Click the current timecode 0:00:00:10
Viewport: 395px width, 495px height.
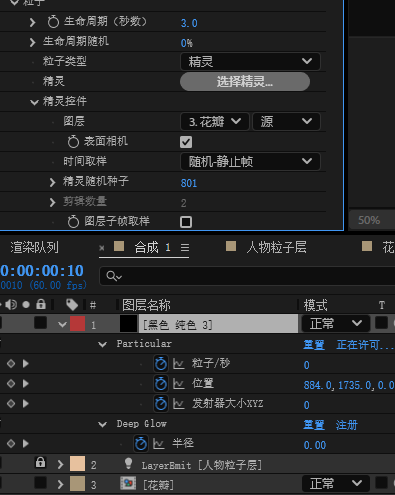[42, 271]
